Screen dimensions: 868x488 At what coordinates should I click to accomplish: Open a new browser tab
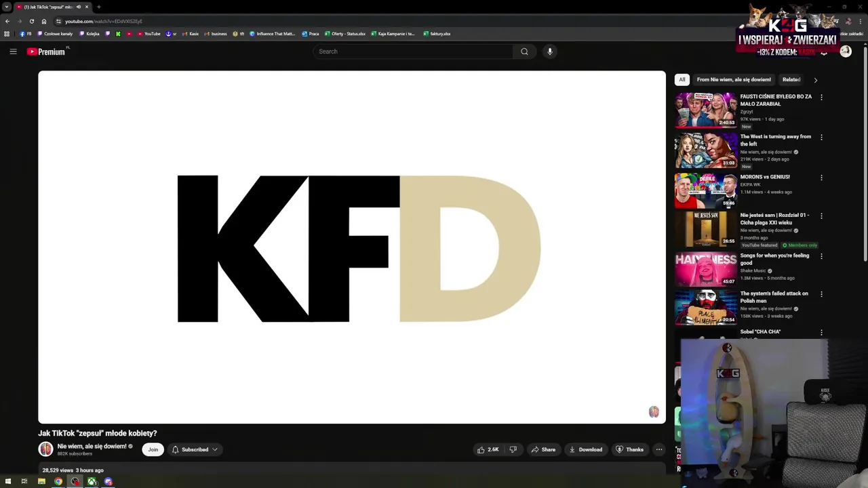[99, 7]
